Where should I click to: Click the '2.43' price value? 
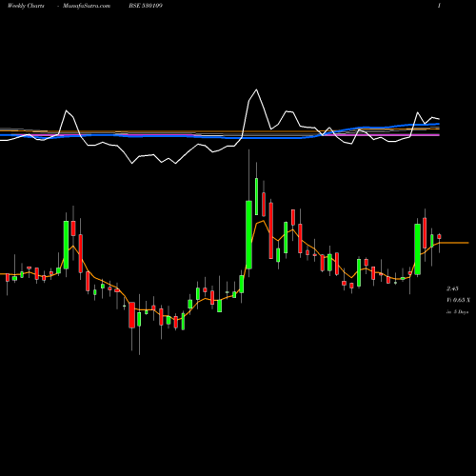[452, 288]
